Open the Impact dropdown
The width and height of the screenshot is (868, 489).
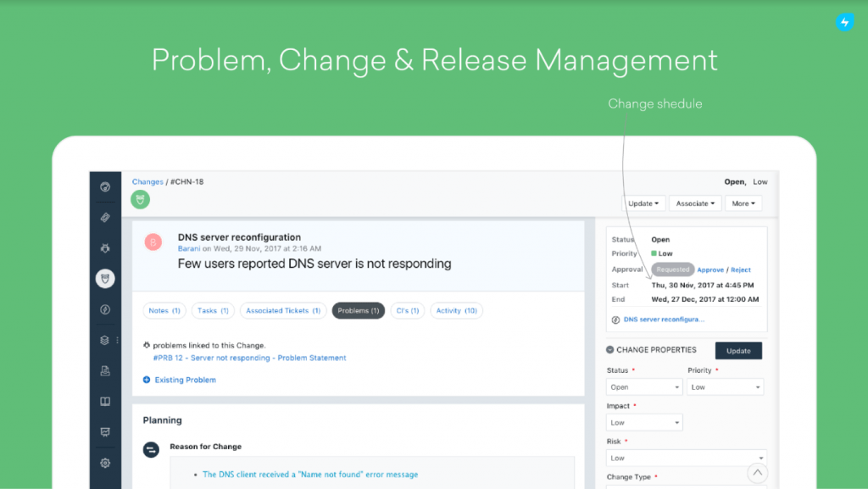coord(644,423)
